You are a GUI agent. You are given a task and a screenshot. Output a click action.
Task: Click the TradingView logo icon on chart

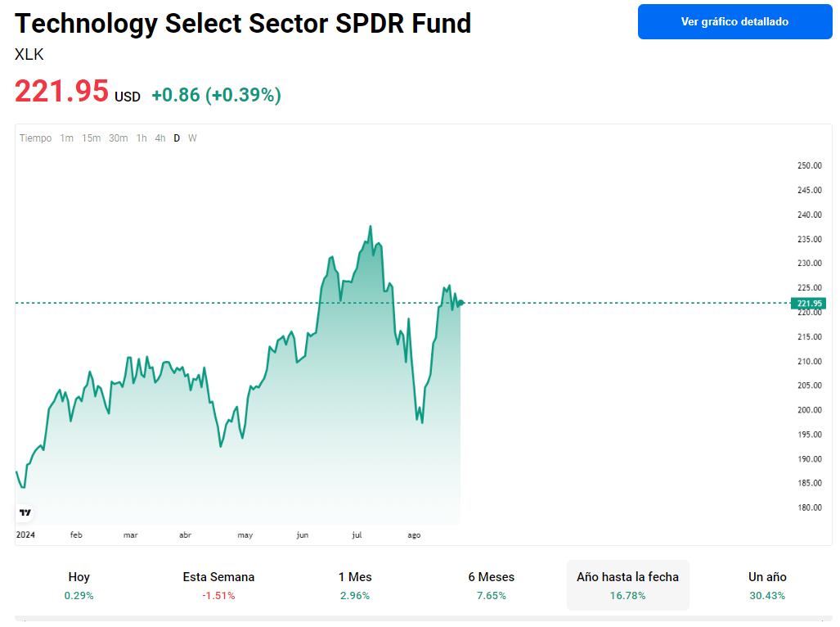[25, 512]
